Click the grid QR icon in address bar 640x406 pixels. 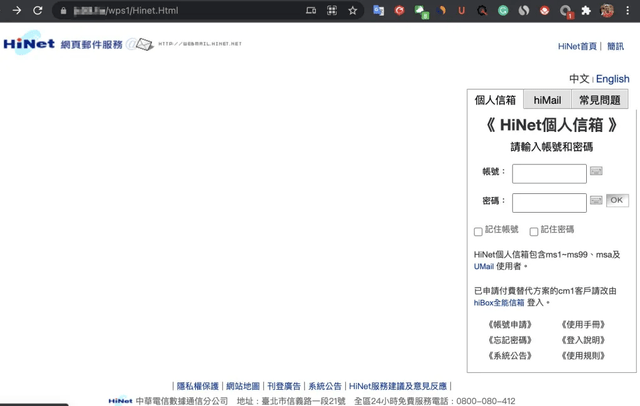(332, 11)
